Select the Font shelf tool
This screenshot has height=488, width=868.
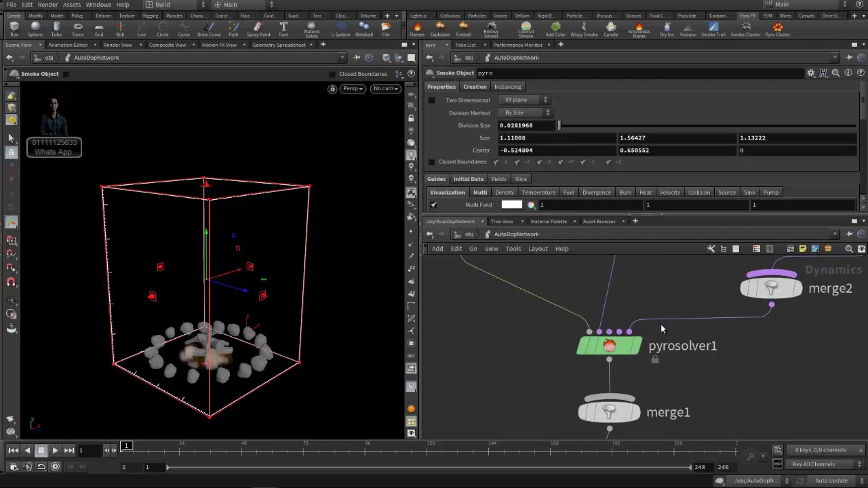[283, 29]
